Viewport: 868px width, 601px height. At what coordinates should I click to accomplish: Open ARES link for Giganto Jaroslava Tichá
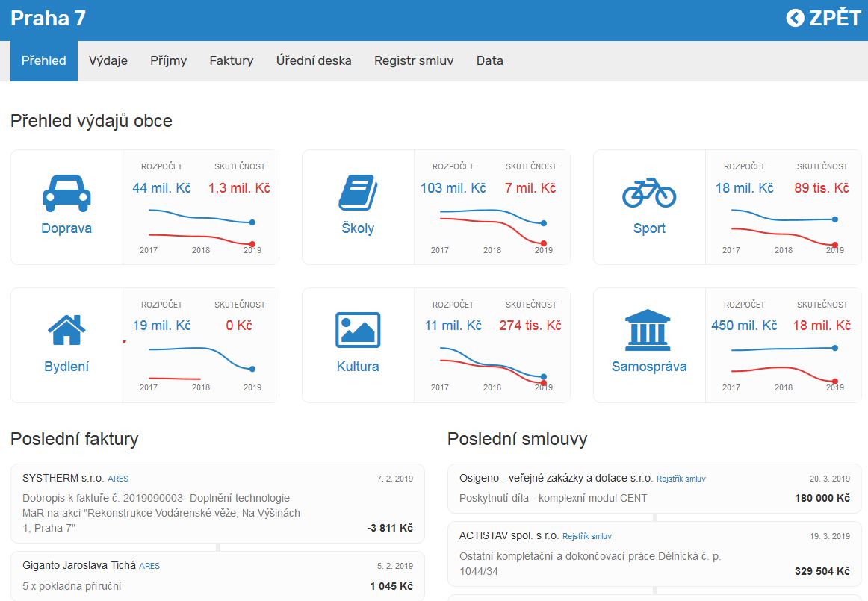149,566
